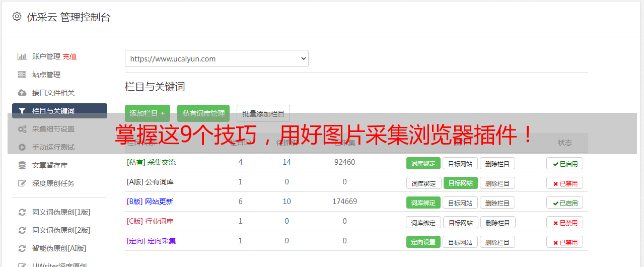Open the [B版] 网站更新 column link
Viewport: 644px width, 267px height.
click(x=150, y=202)
